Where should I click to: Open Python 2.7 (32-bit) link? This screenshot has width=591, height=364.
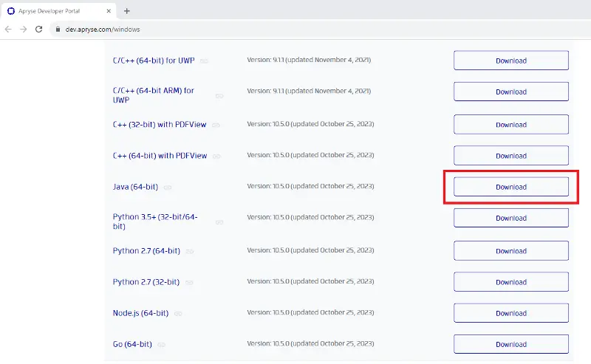click(146, 282)
